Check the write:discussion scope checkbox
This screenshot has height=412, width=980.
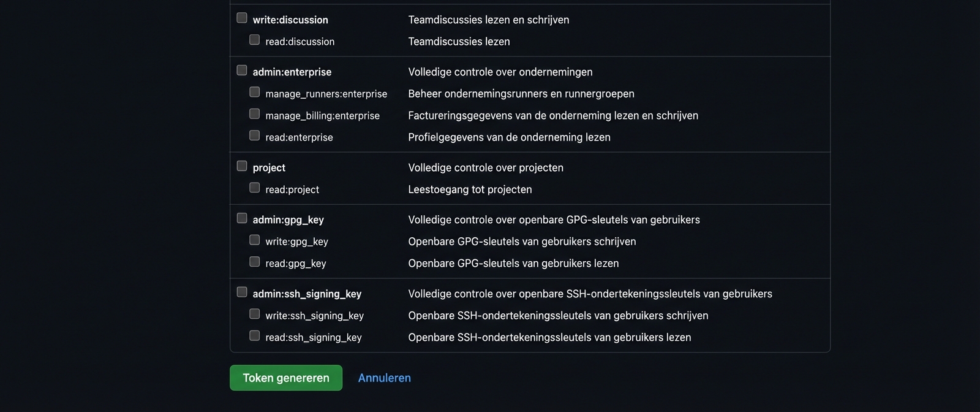pyautogui.click(x=242, y=18)
